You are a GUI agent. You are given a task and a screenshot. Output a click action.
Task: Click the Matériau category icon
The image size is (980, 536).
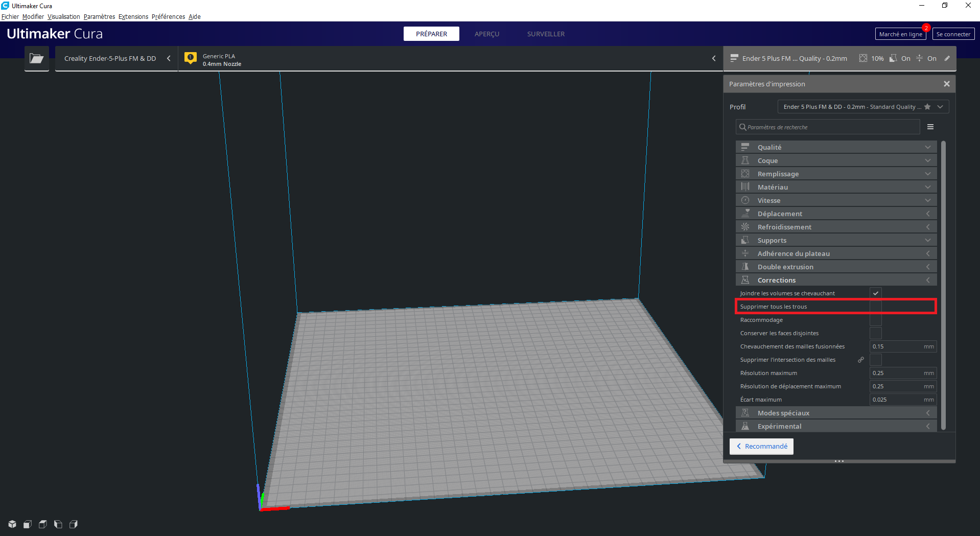click(745, 187)
